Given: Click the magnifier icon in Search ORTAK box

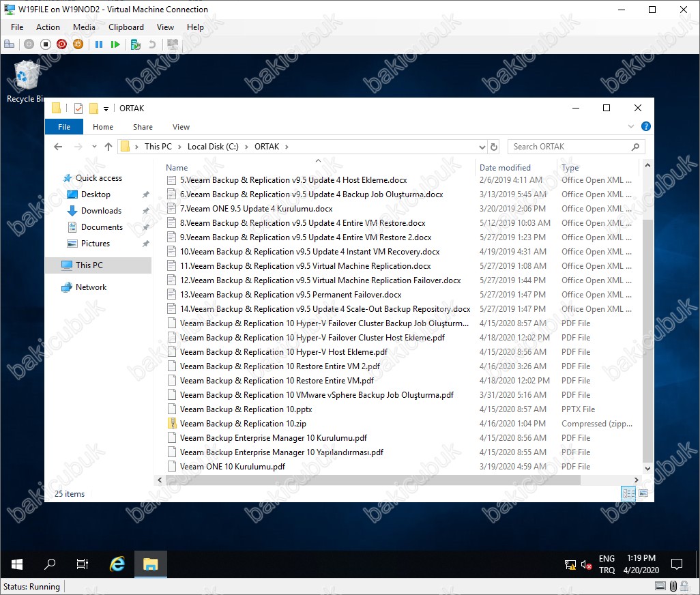Looking at the screenshot, I should click(635, 147).
